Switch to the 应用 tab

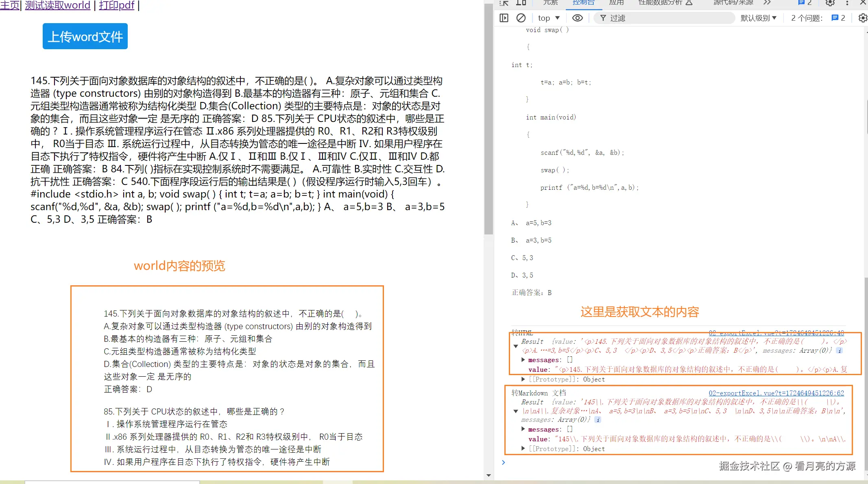616,3
